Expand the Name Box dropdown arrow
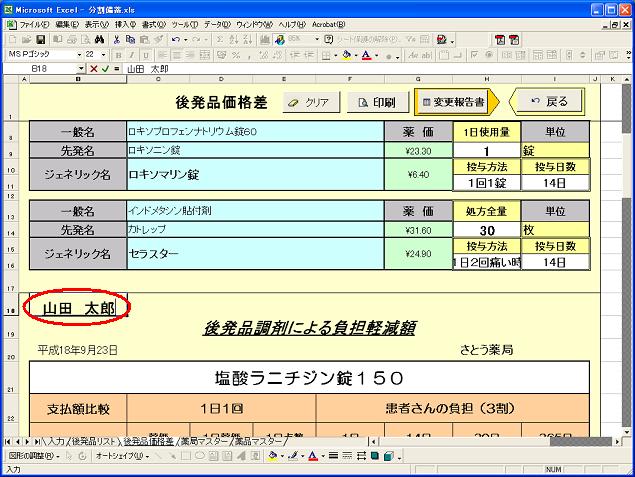This screenshot has width=635, height=477. pos(83,69)
